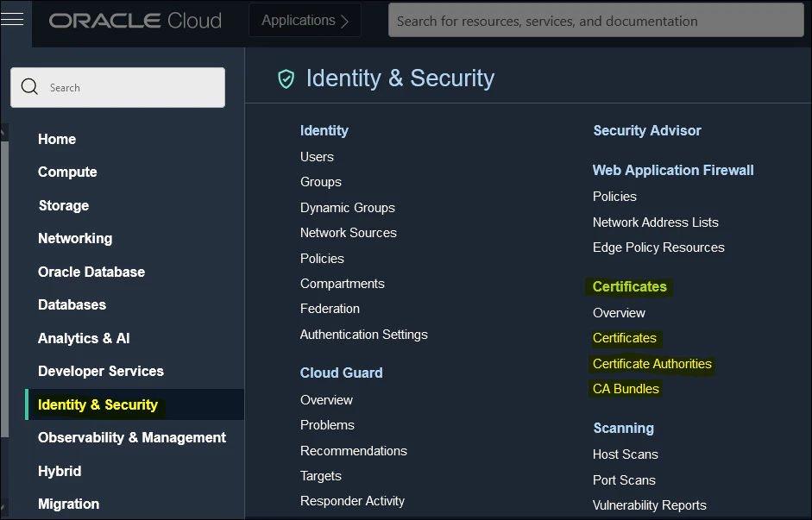Select Home in the navigation menu
The height and width of the screenshot is (520, 812).
pos(57,139)
